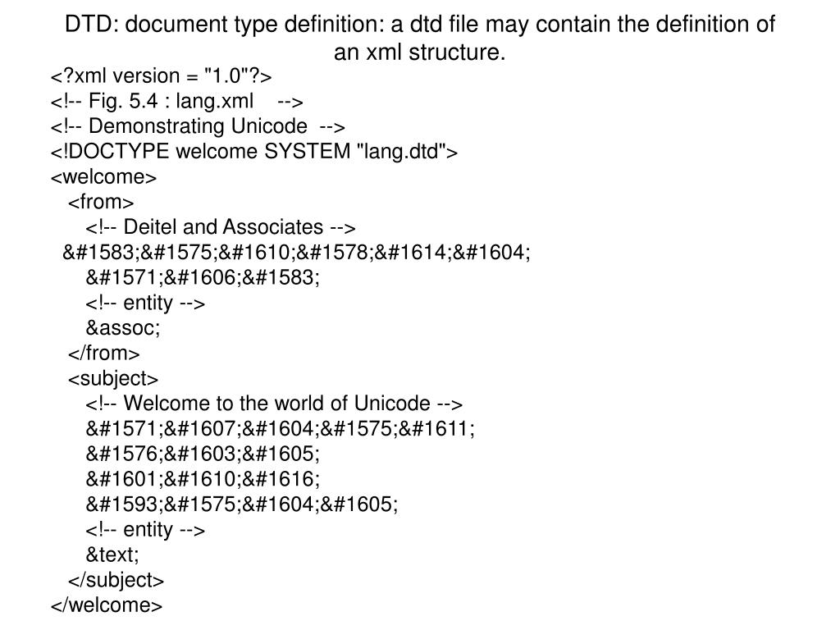The height and width of the screenshot is (630, 840).
Task: Click the Deitel and Associates comment
Action: pyautogui.click(x=220, y=227)
